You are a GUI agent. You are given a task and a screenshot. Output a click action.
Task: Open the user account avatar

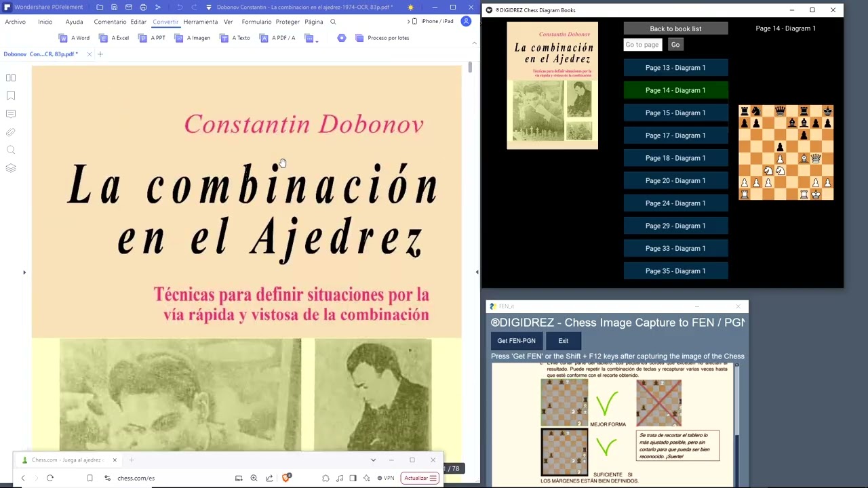tap(466, 22)
